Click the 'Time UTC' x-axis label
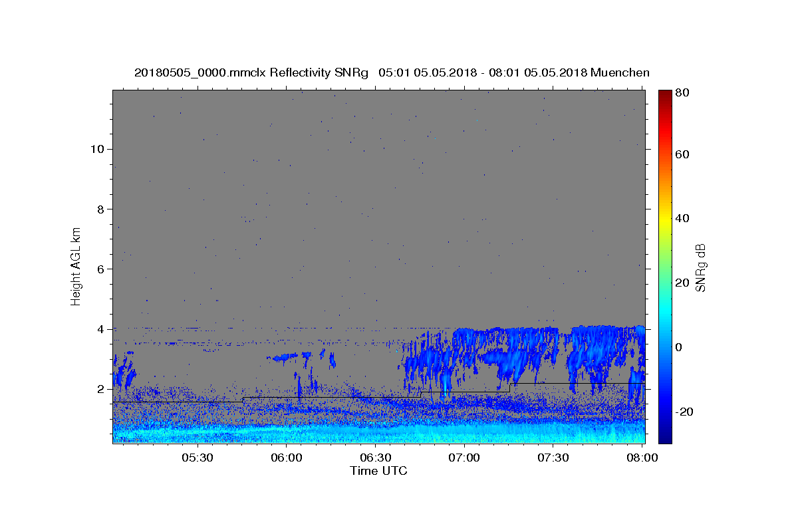 (378, 471)
